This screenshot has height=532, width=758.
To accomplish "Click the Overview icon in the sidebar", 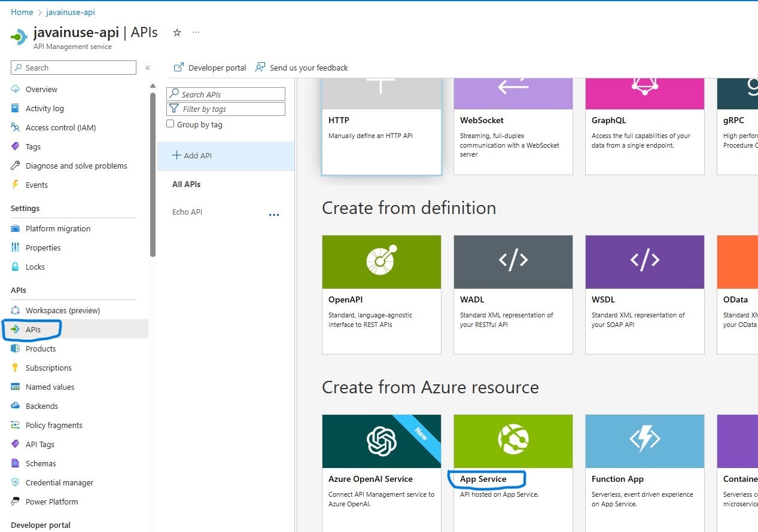I will pyautogui.click(x=16, y=89).
